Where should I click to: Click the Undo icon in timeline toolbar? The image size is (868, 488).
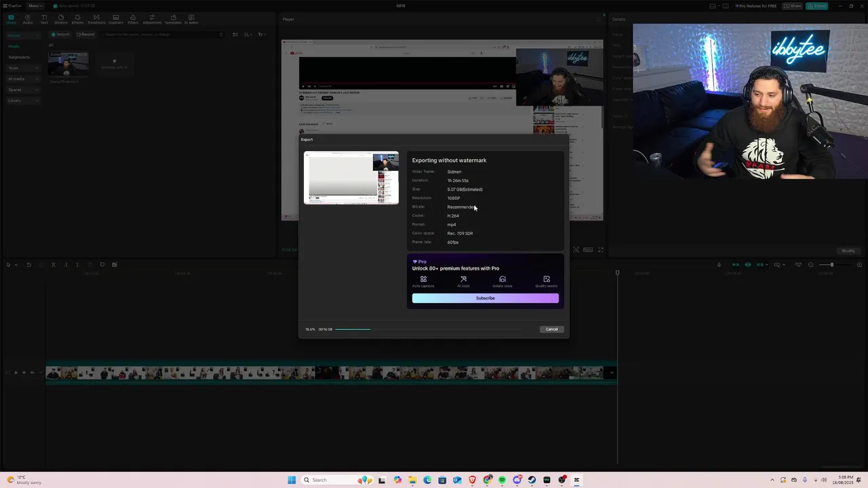click(x=28, y=264)
